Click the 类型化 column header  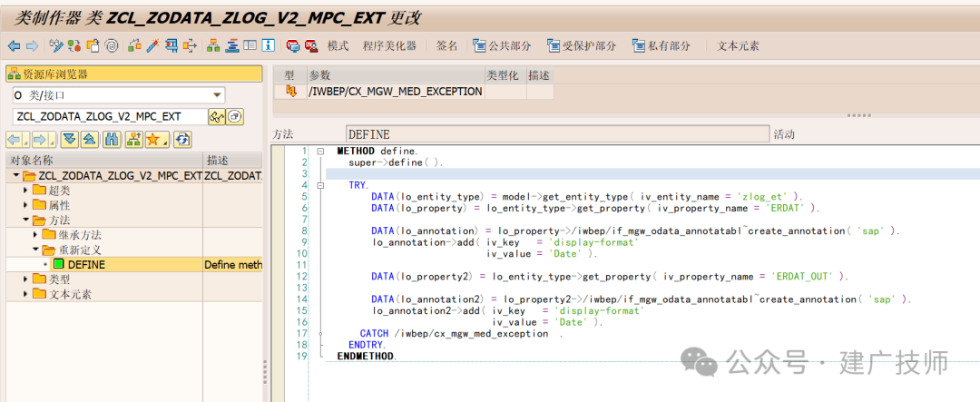click(505, 75)
